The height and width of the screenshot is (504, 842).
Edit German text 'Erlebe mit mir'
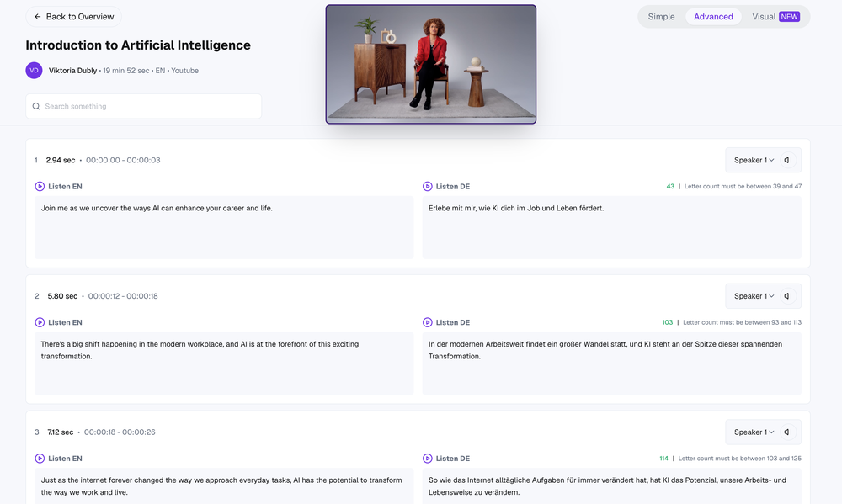tap(611, 227)
